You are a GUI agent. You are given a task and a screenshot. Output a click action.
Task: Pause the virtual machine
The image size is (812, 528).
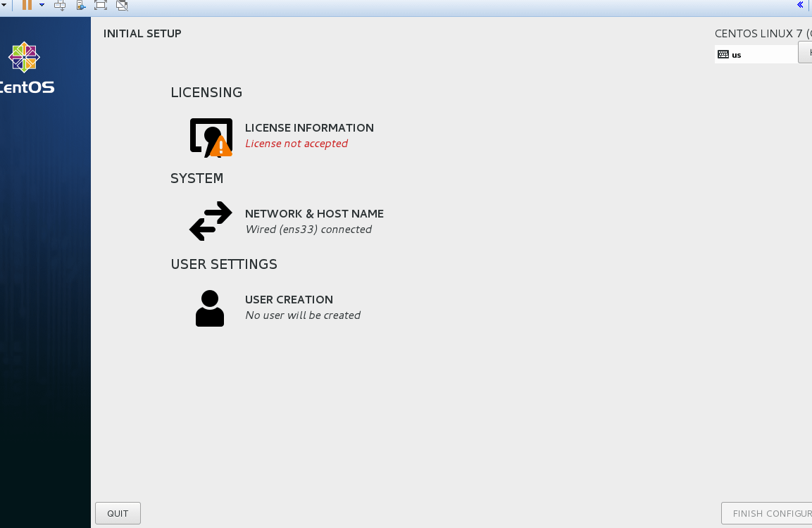pyautogui.click(x=27, y=5)
